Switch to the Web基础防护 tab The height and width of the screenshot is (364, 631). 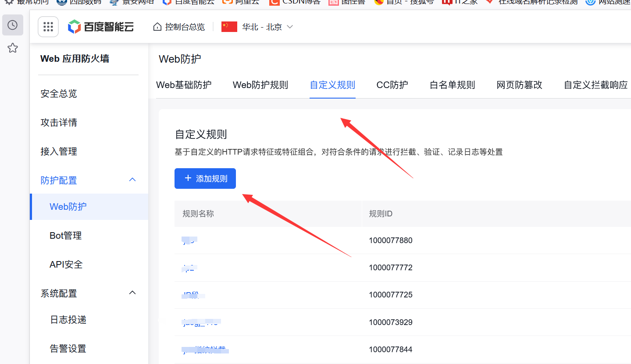point(184,85)
